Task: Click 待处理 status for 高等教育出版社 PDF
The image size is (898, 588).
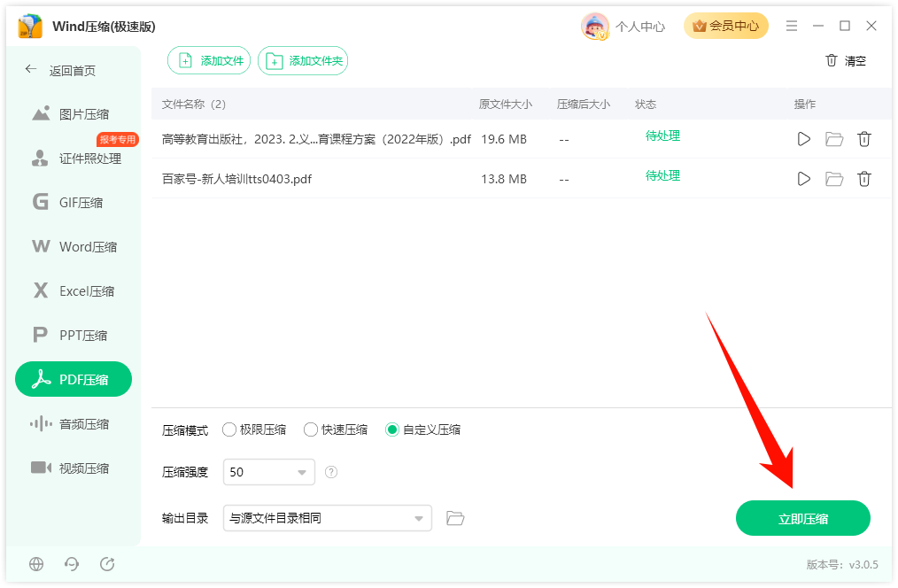Action: (662, 135)
